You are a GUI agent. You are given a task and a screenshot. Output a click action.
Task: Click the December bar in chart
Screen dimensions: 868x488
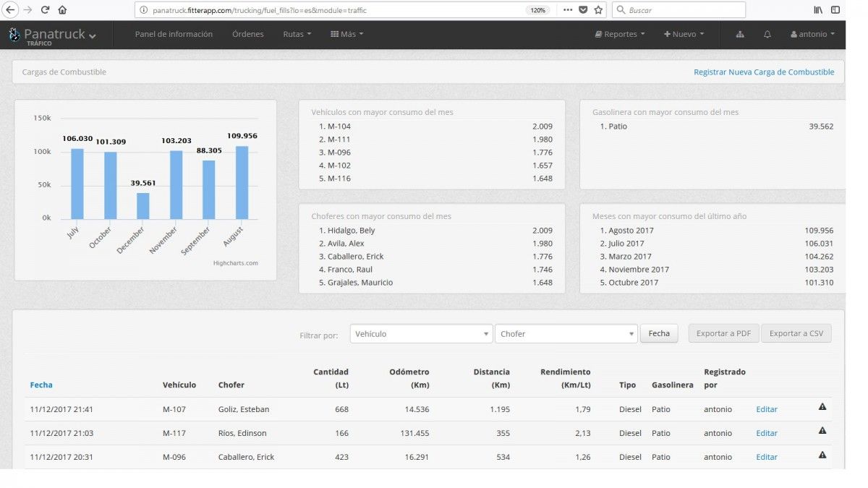point(143,206)
